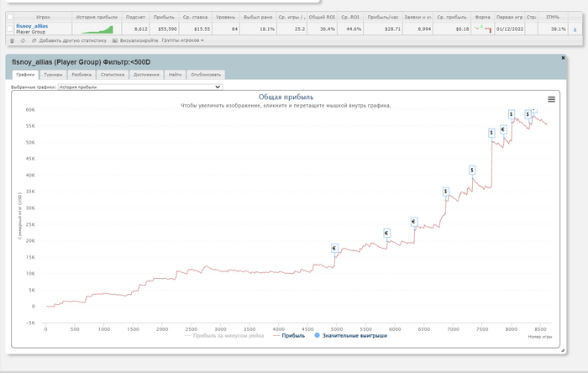The width and height of the screenshot is (588, 373).
Task: Click the add statistics icon
Action: 34,40
